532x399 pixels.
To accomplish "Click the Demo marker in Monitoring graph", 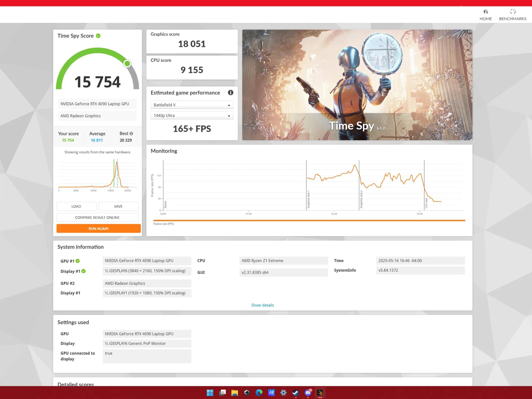I will (165, 205).
